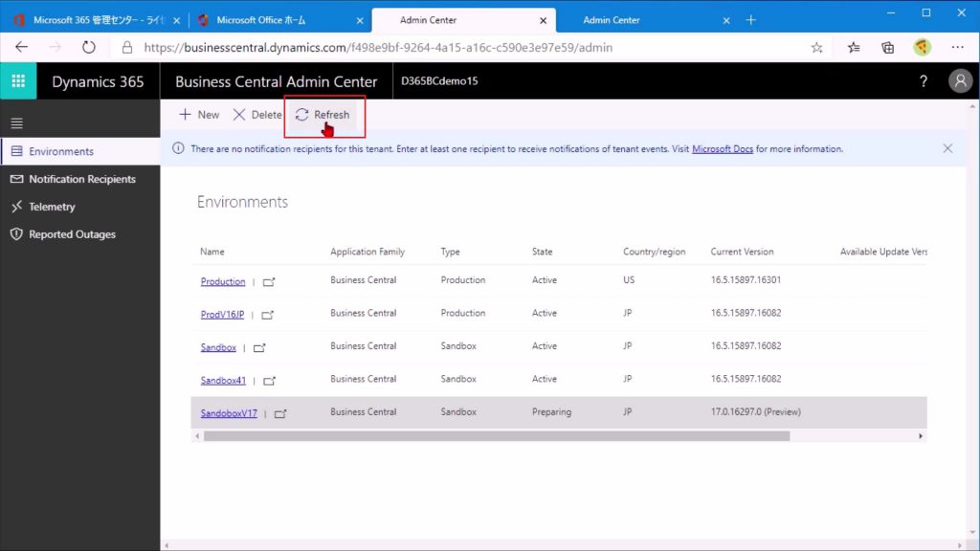
Task: Open Production environment in new window icon
Action: pyautogui.click(x=269, y=282)
